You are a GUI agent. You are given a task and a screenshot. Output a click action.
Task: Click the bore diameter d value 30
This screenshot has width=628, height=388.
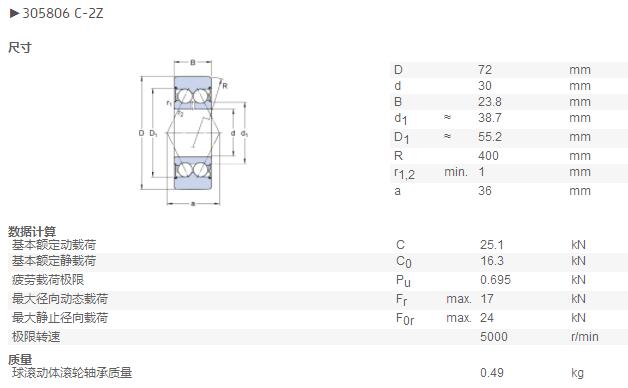[485, 86]
